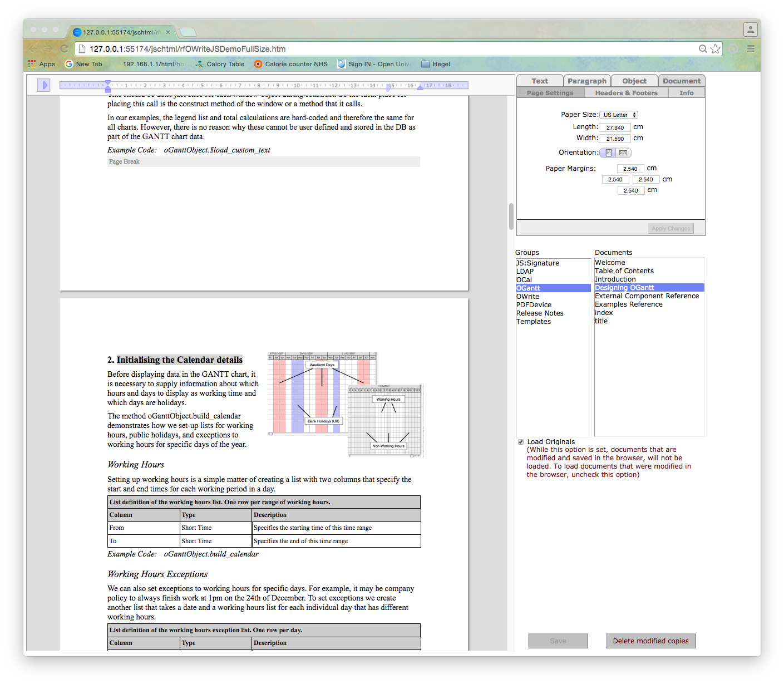Click the Page Break marker line

point(264,161)
